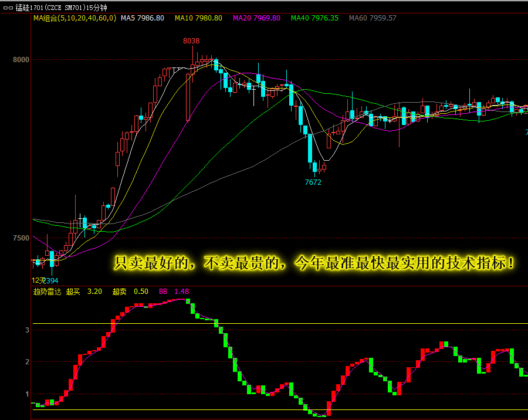The height and width of the screenshot is (420, 528).
Task: Select the MA40 7976.35 value
Action: pyautogui.click(x=314, y=18)
